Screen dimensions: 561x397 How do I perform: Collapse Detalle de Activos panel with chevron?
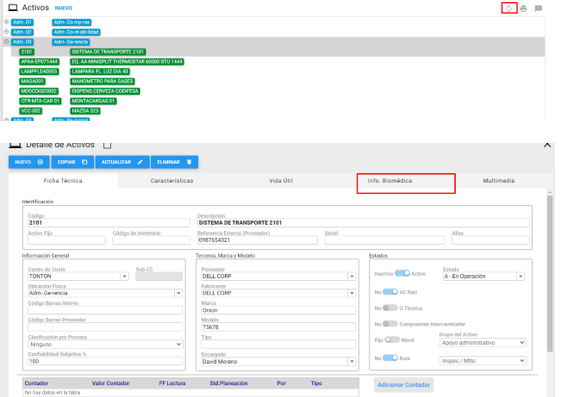point(547,145)
